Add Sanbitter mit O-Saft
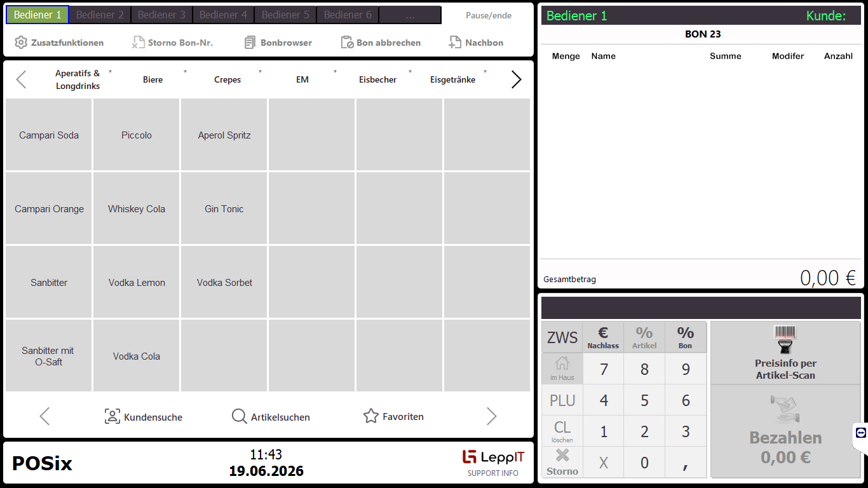Image resolution: width=868 pixels, height=488 pixels. click(x=49, y=356)
